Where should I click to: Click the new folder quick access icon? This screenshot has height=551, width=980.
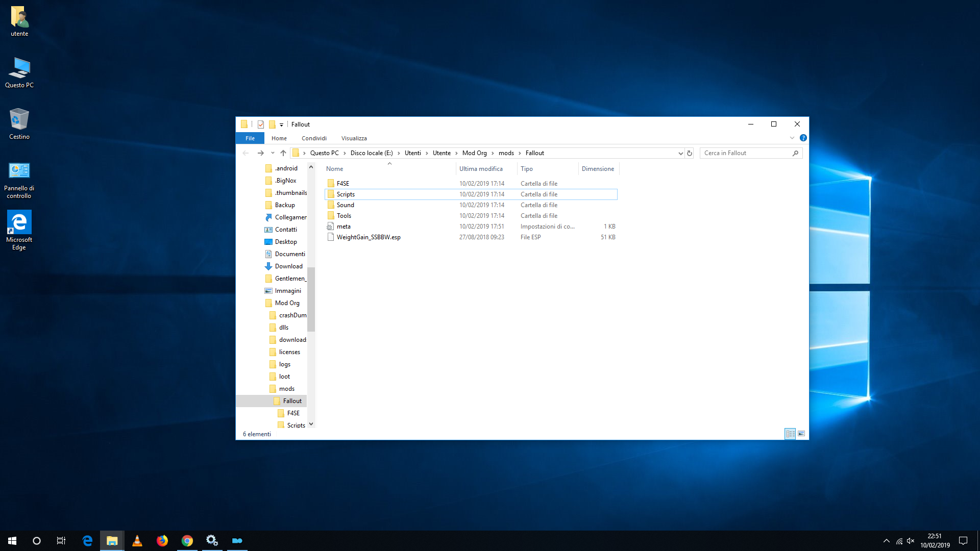click(x=272, y=124)
